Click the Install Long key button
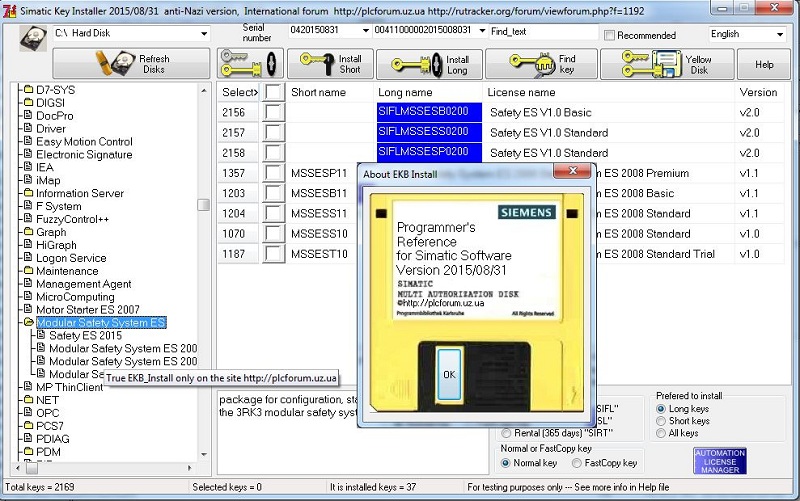800x501 pixels. tap(436, 64)
